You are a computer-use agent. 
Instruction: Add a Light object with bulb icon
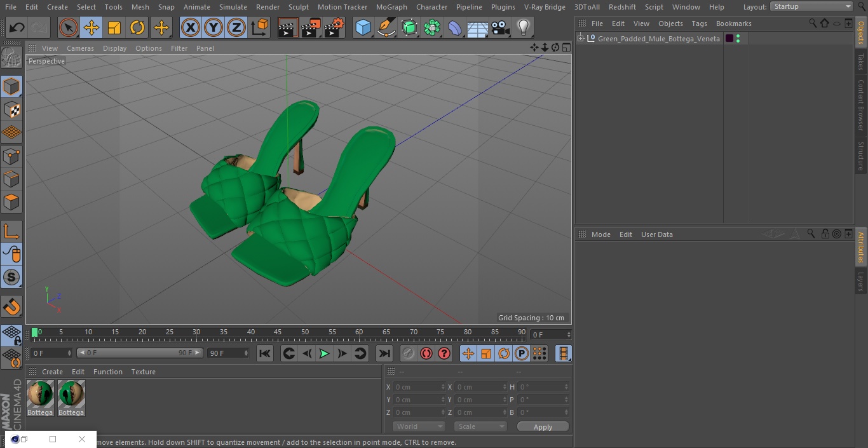coord(523,27)
